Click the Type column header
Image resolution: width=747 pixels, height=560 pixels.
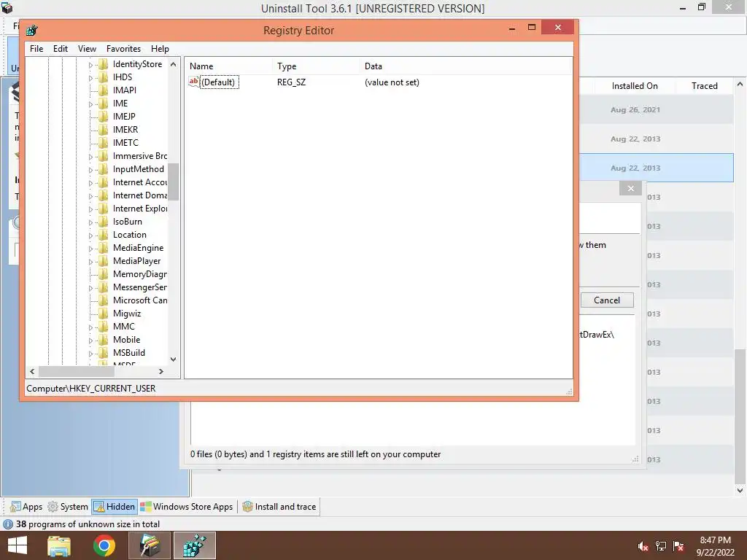(x=316, y=66)
